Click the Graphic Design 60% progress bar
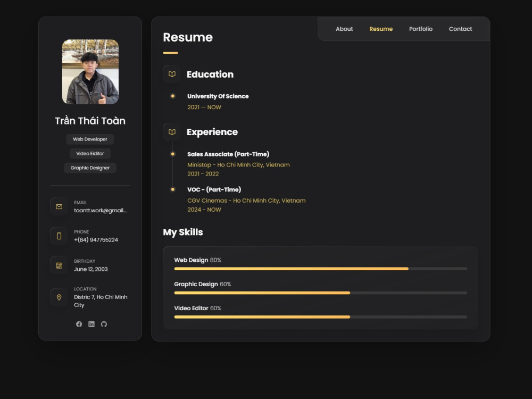 click(321, 293)
